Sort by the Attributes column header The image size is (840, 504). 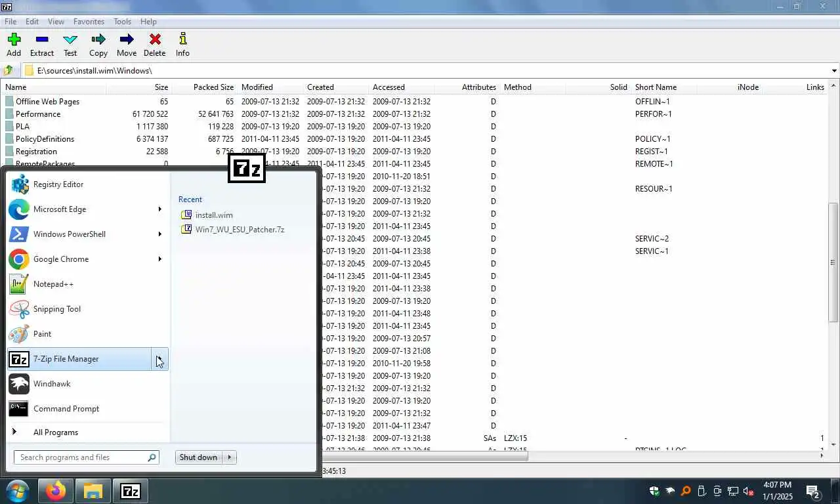[467, 87]
